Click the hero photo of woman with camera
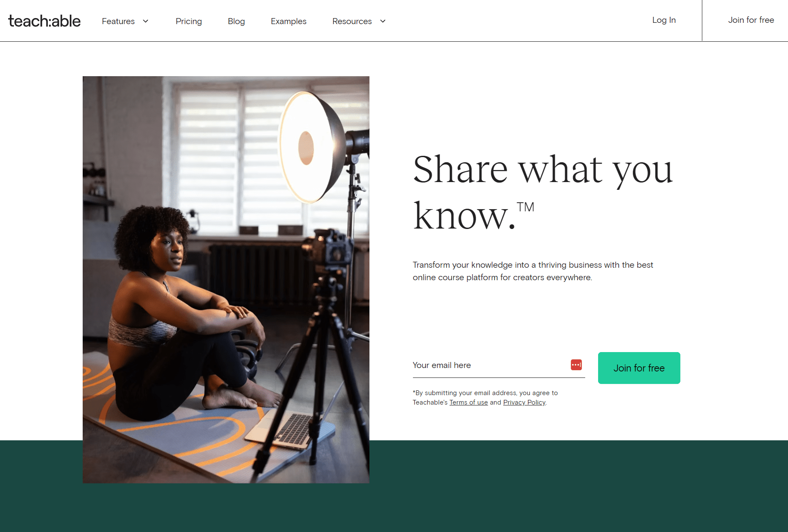 click(x=226, y=280)
